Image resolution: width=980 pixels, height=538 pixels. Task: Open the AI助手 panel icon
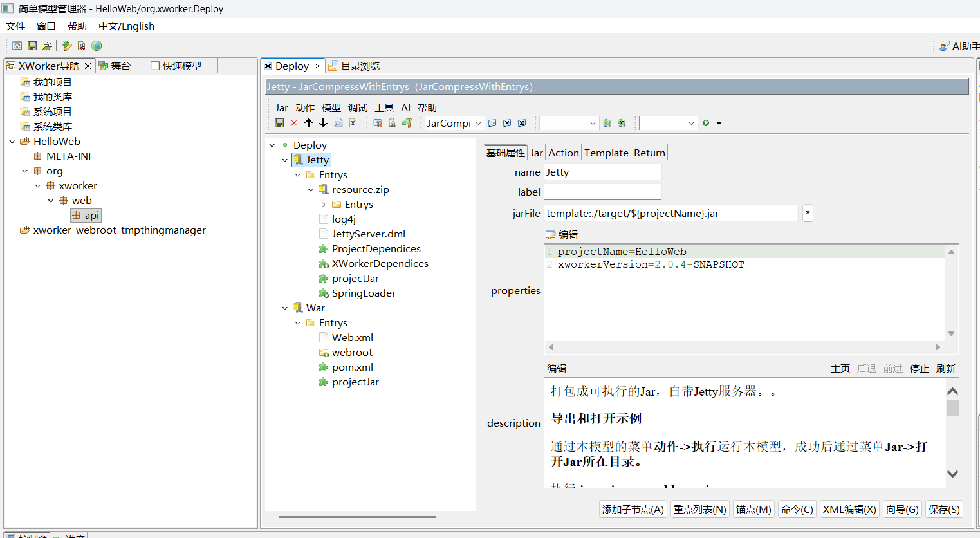coord(945,46)
